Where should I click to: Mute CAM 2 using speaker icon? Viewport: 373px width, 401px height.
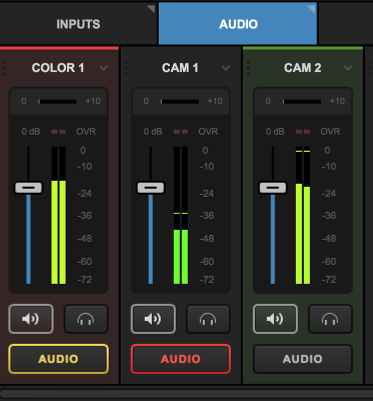[x=275, y=319]
